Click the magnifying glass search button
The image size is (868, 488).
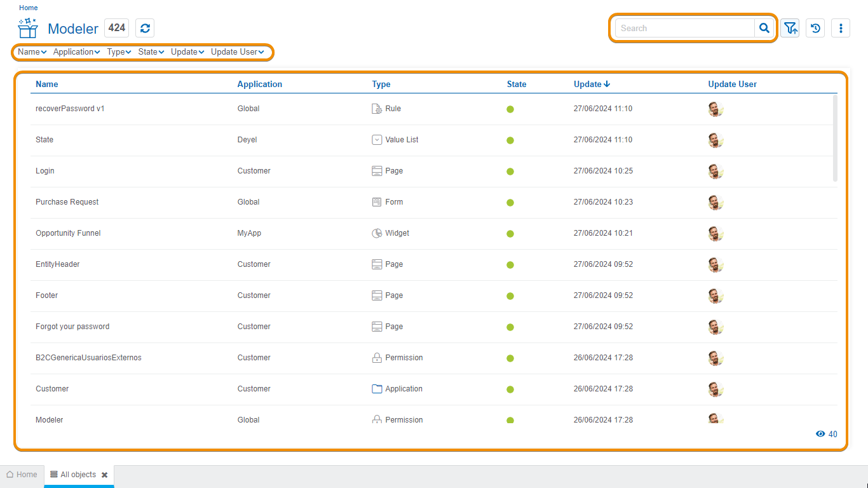click(764, 28)
